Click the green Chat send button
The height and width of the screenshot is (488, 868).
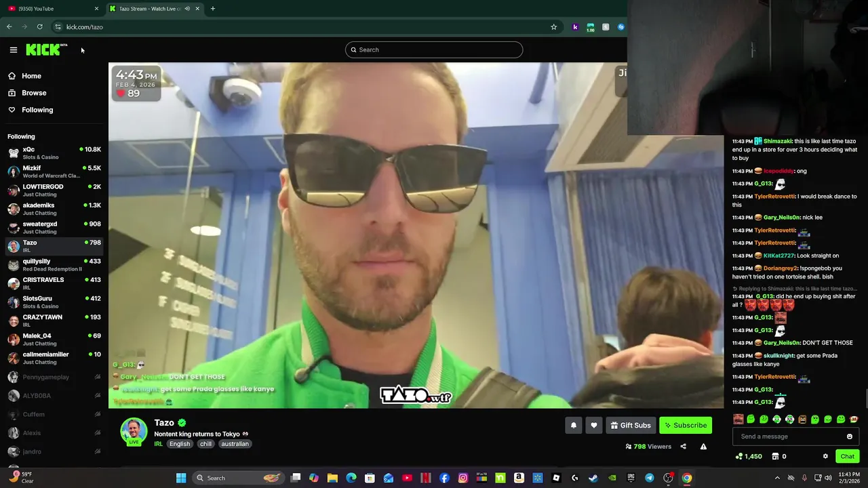pos(848,456)
